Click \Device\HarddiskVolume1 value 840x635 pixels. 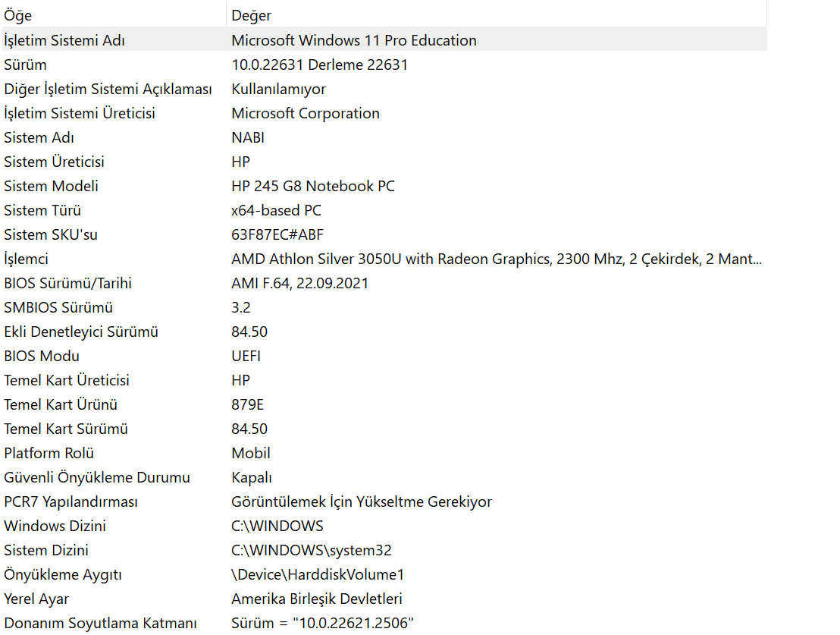click(x=318, y=574)
